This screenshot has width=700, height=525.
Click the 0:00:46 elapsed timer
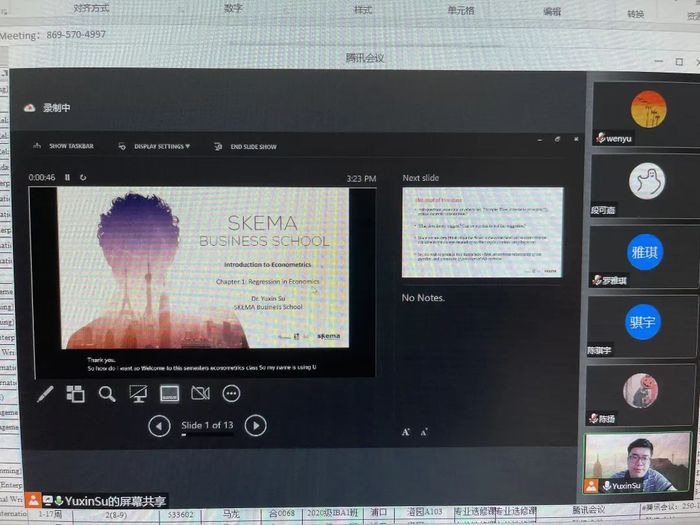42,177
